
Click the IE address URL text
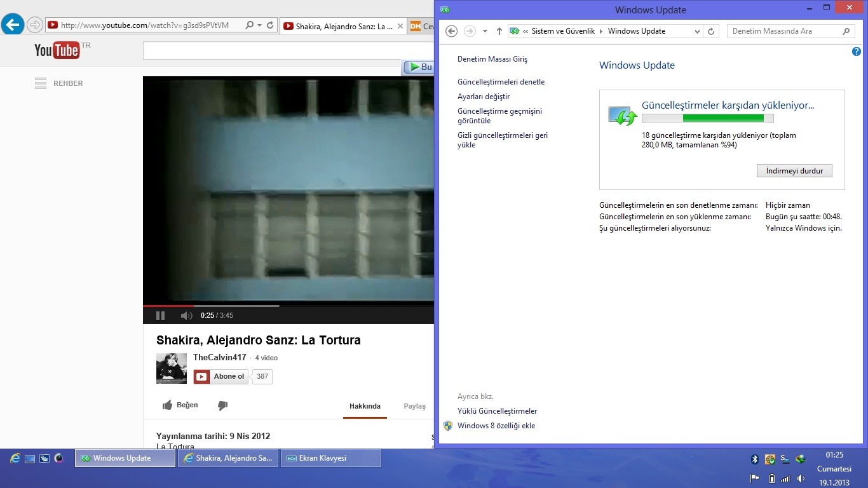pos(145,25)
